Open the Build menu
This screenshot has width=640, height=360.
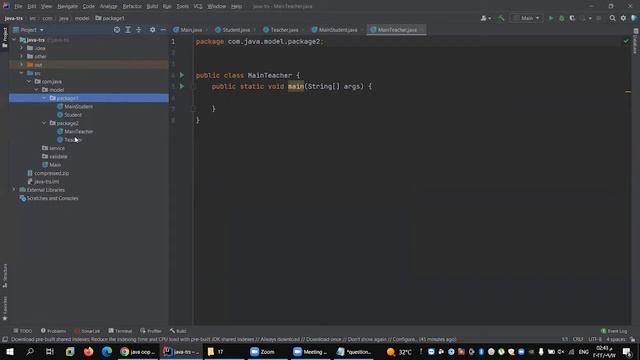tap(152, 7)
